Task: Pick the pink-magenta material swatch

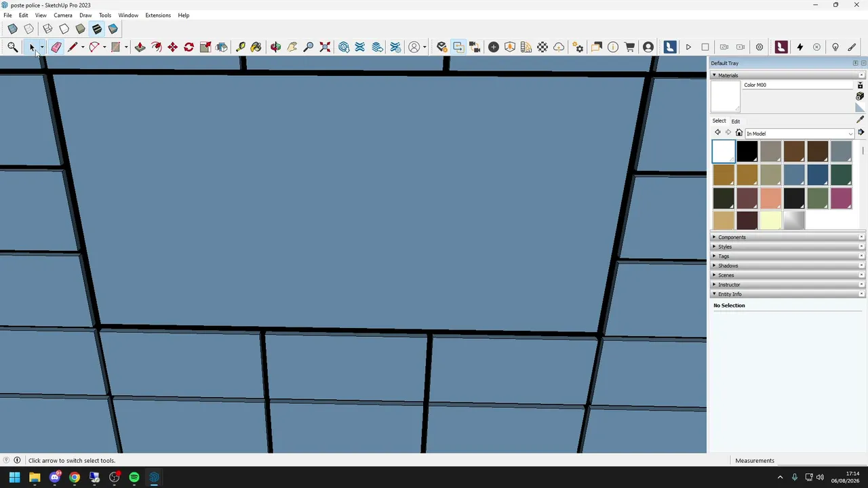Action: (841, 198)
